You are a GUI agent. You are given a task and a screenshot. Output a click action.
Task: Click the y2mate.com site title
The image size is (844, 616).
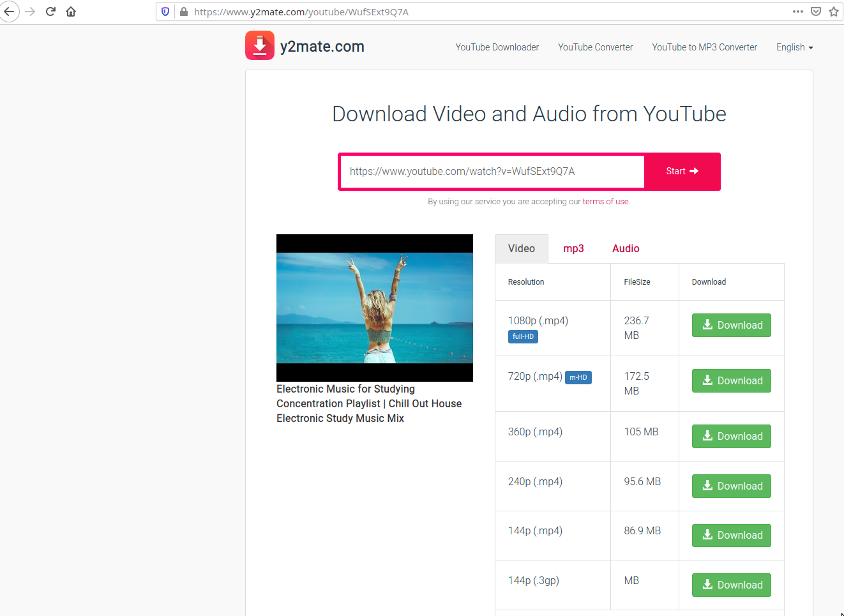[x=322, y=47]
